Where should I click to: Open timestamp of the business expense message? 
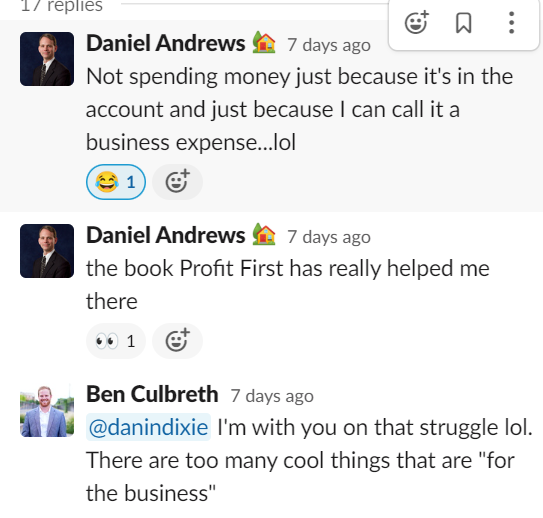pyautogui.click(x=329, y=45)
